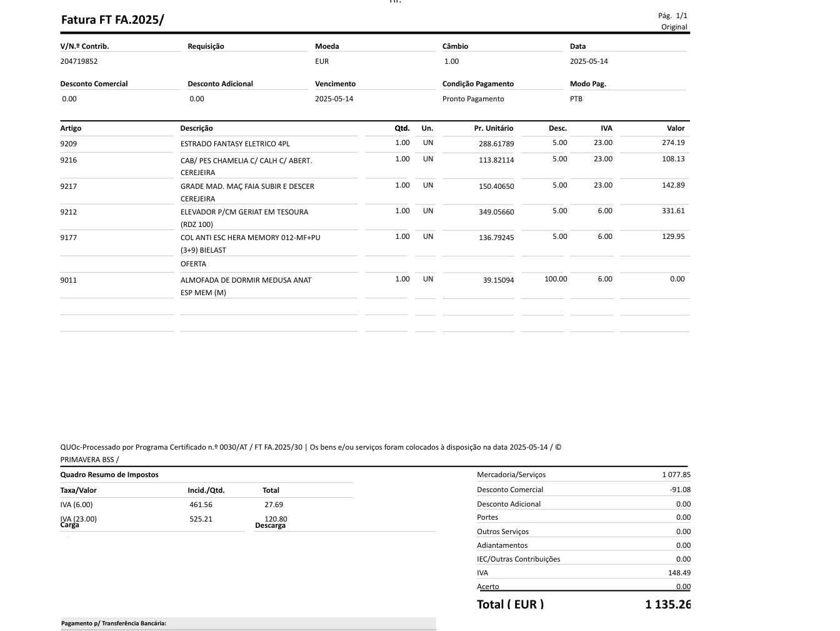840x631 pixels.
Task: Click the 'Desconto Comercial' header at top
Action: 94,84
